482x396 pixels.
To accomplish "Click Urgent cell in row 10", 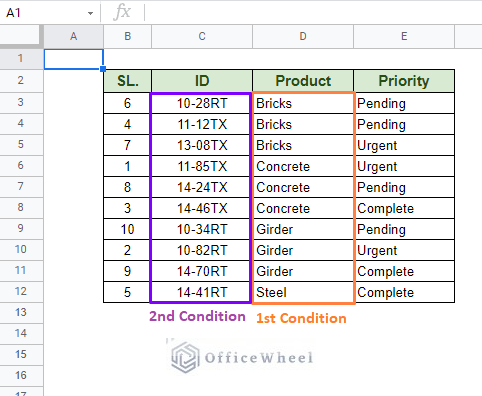I will point(404,250).
